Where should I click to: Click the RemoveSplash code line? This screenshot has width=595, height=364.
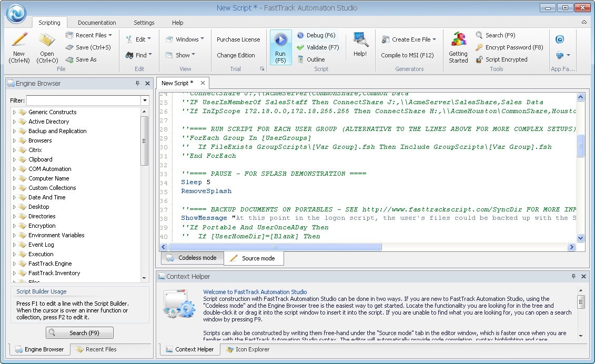pos(206,191)
